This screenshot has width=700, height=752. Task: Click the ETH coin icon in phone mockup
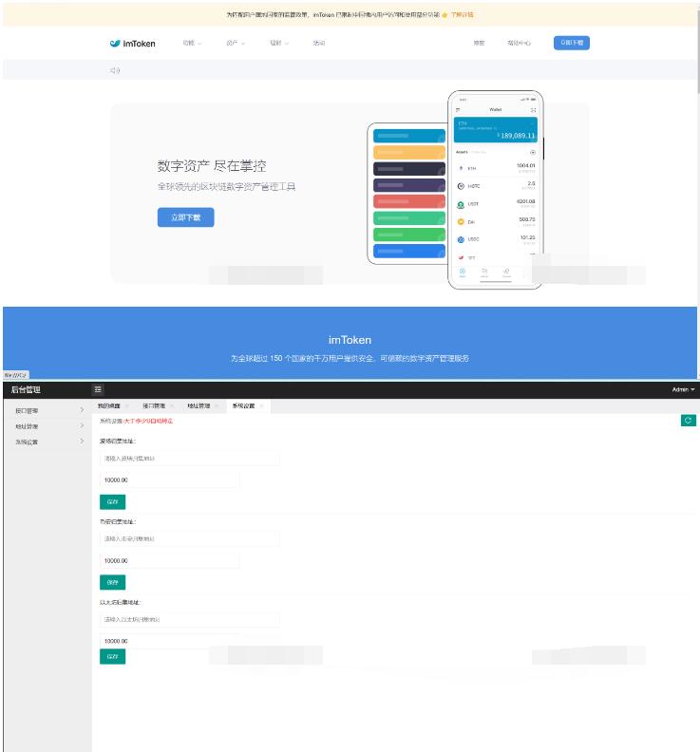(x=461, y=168)
